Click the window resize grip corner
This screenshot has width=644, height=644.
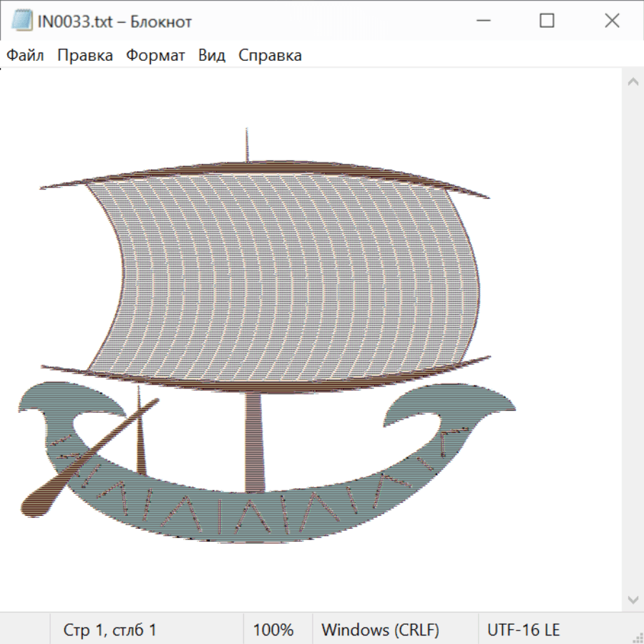click(x=638, y=638)
